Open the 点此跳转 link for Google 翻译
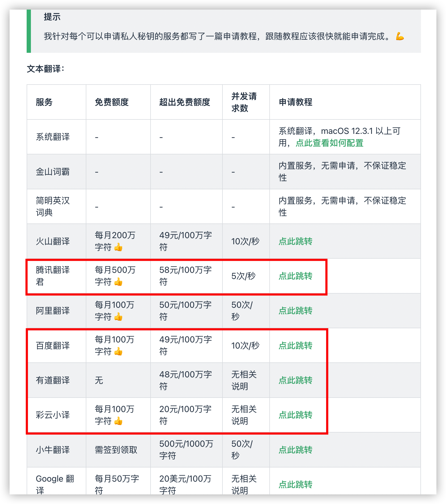The image size is (446, 504). [x=295, y=485]
